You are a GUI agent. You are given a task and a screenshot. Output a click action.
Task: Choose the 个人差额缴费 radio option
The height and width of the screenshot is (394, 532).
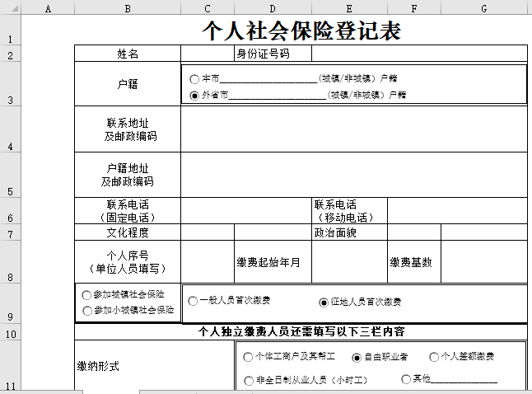tap(434, 358)
